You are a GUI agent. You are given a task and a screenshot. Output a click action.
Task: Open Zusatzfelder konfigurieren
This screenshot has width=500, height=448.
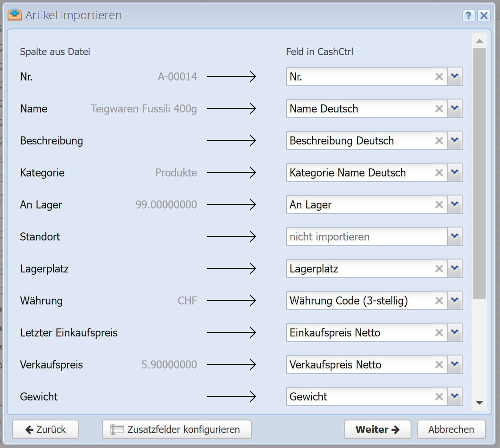pyautogui.click(x=177, y=429)
